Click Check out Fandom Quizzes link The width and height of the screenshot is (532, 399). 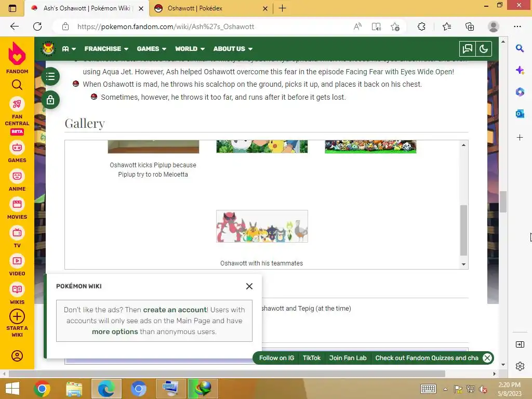[427, 358]
